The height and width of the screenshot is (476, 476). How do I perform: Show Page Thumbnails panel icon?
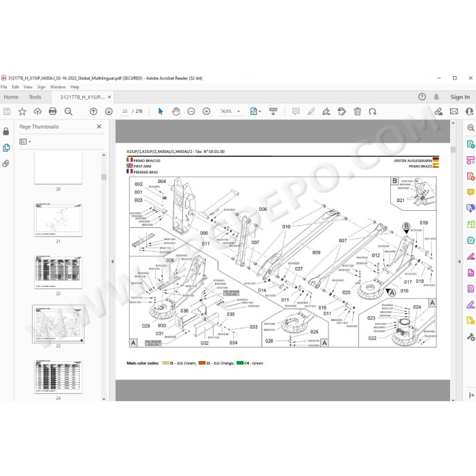(x=6, y=148)
